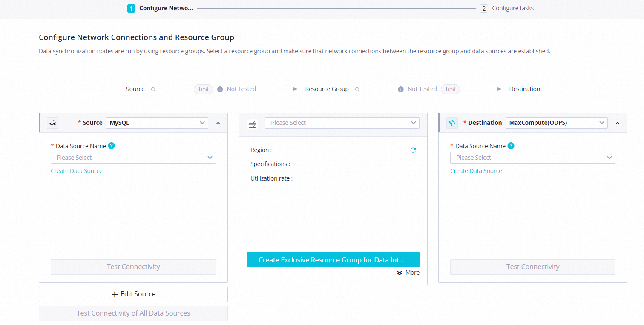The image size is (644, 325).
Task: Click the source Data Source Name help icon
Action: click(x=112, y=146)
